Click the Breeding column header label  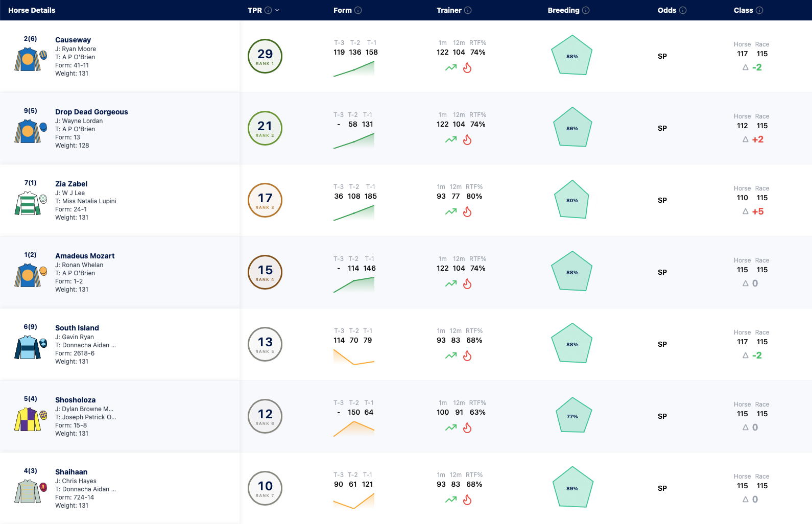[563, 10]
